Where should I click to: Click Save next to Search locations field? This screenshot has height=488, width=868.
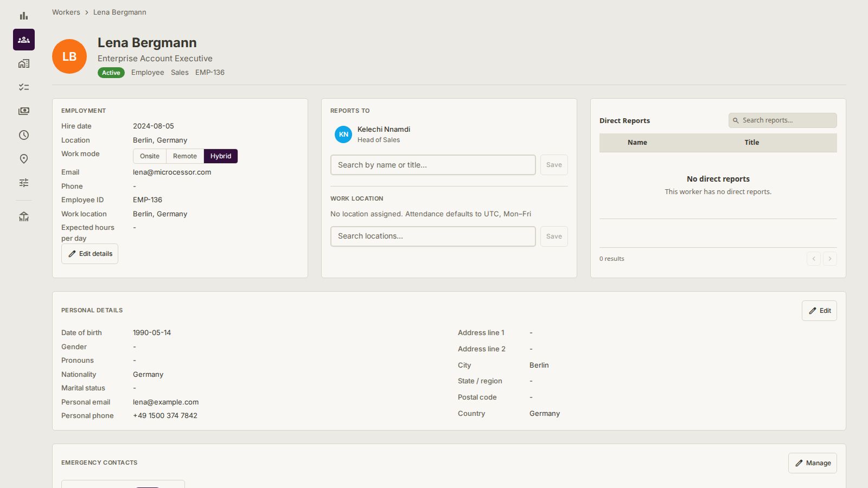coord(554,236)
